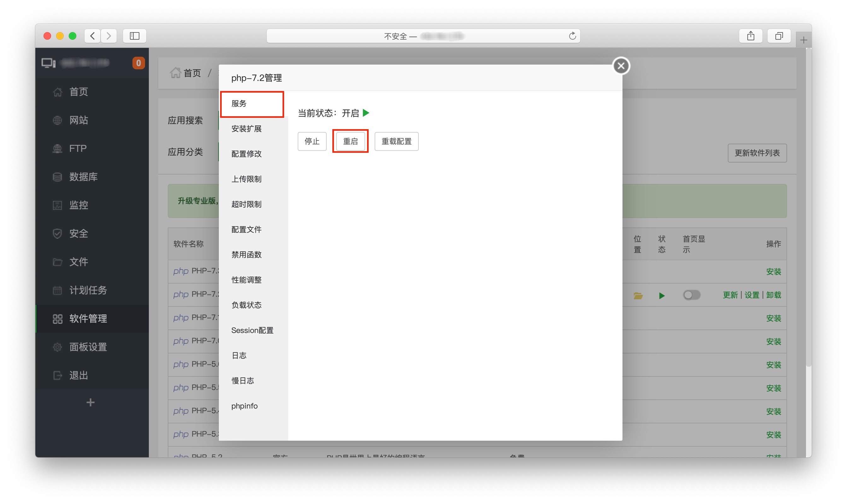Click the page vertical scrollbar
Viewport: 847px width, 504px height.
809,207
